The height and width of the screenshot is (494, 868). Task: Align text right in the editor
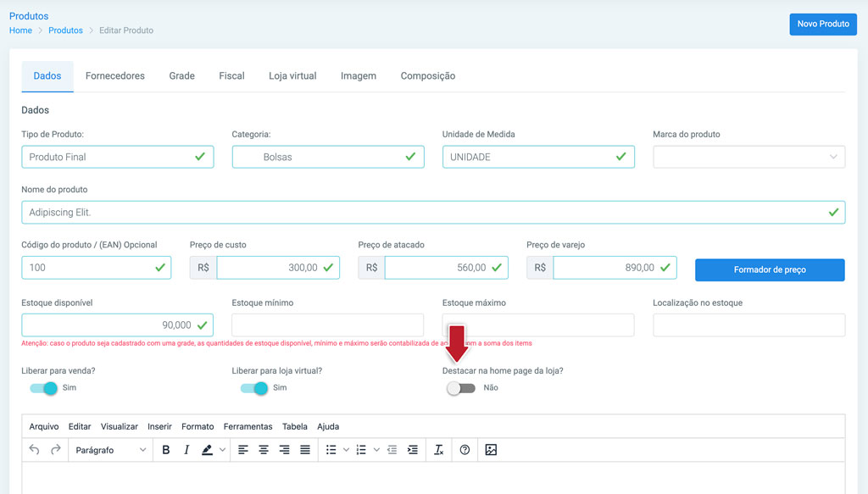[284, 450]
